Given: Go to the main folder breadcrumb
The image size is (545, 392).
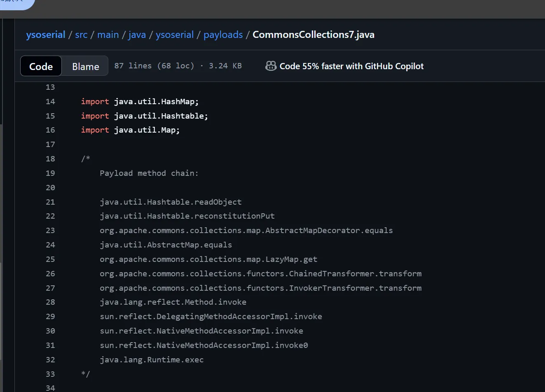Looking at the screenshot, I should (108, 35).
